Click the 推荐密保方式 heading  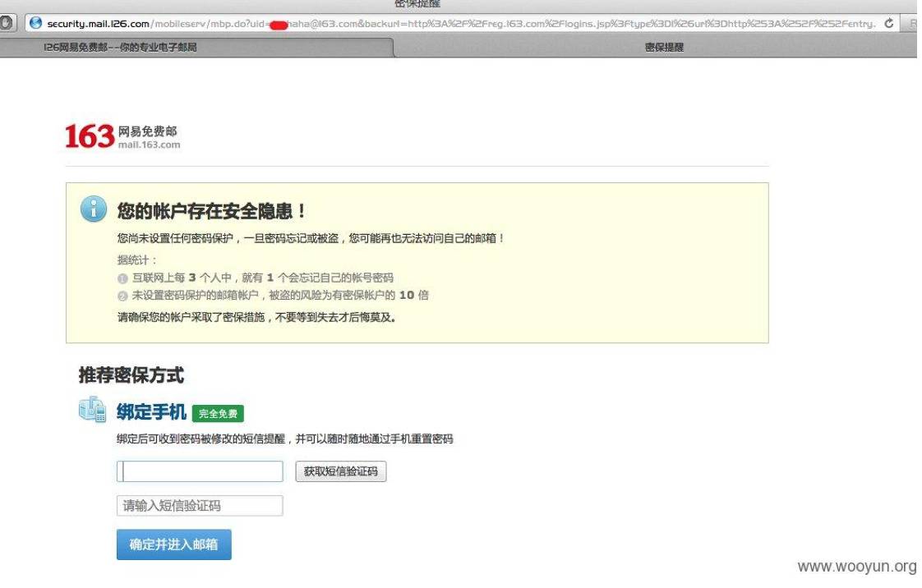point(131,374)
